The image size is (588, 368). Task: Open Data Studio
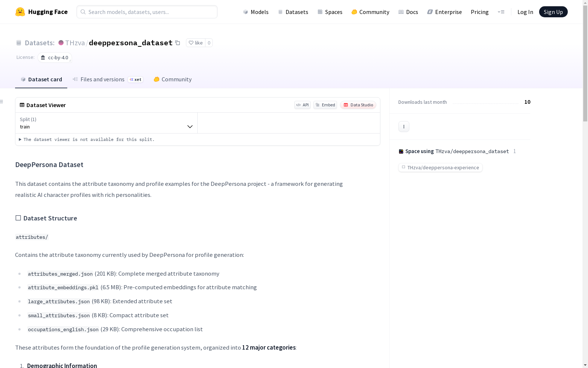pos(358,105)
